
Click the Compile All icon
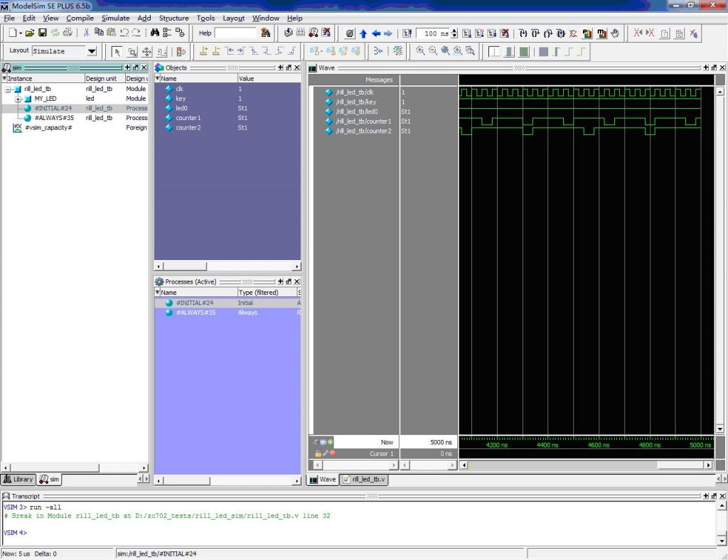click(301, 33)
